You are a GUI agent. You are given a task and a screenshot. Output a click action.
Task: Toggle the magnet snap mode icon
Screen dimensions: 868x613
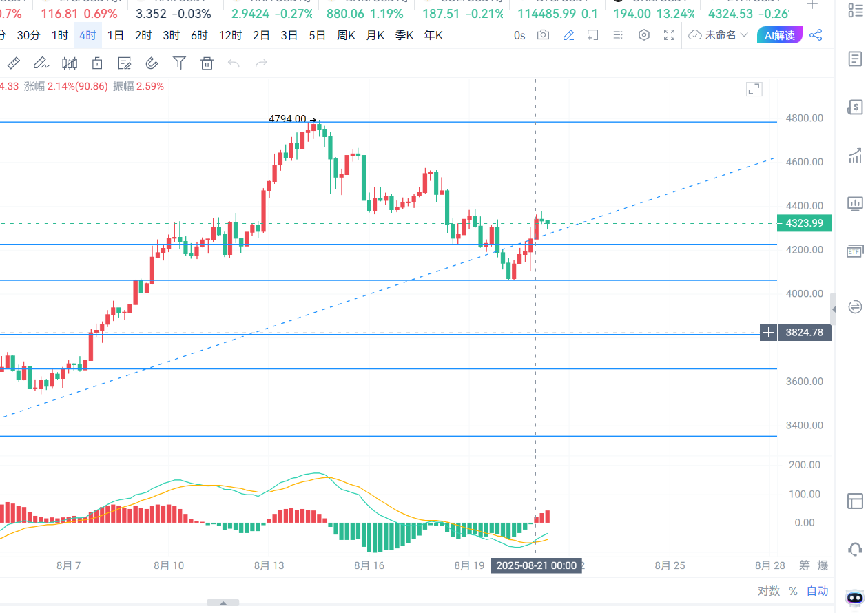coord(152,63)
